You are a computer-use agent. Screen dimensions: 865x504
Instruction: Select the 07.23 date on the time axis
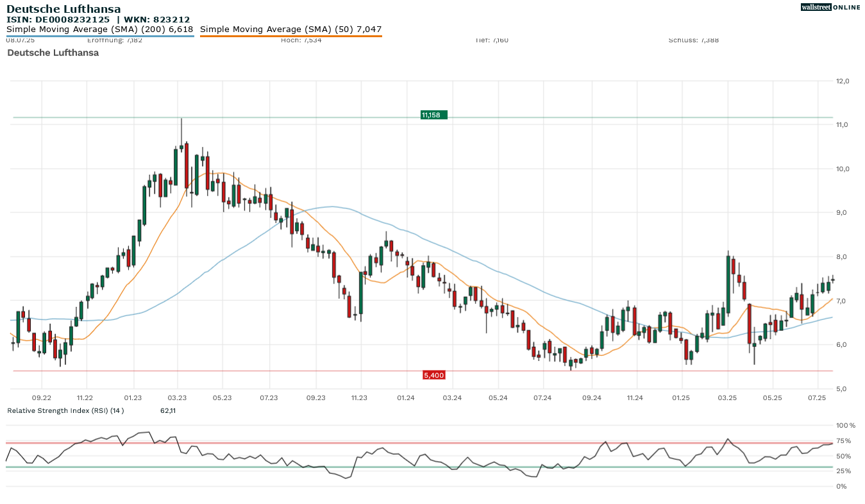tap(269, 398)
